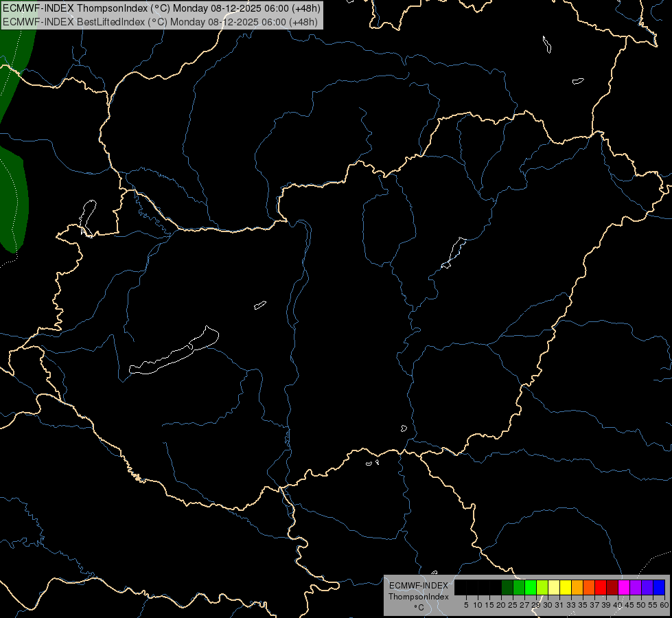Click the legend tick value 33
This screenshot has width=672, height=618.
click(571, 605)
